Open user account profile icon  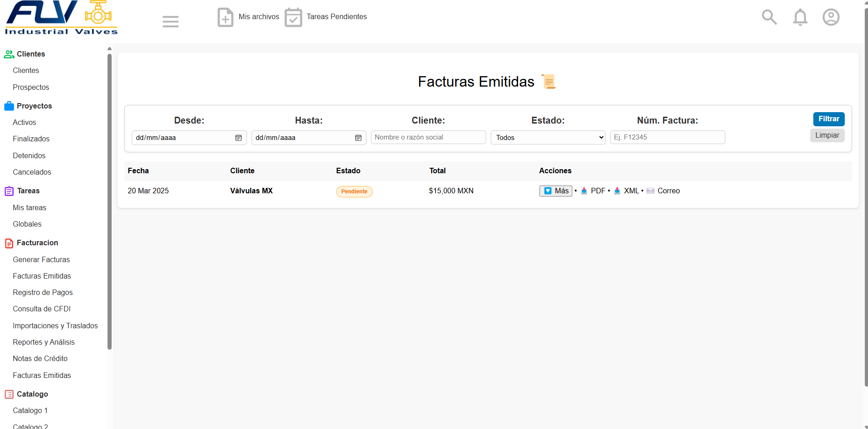point(831,17)
